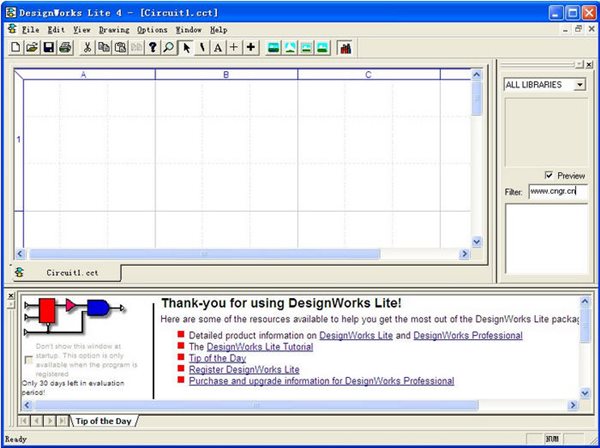600x448 pixels.
Task: Open the Help menu
Action: (x=218, y=29)
